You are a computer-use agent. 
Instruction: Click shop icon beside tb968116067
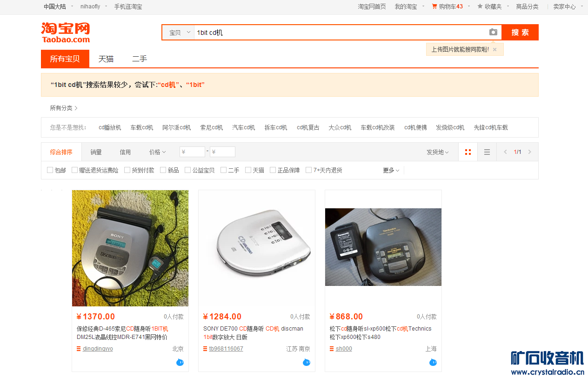pyautogui.click(x=205, y=349)
